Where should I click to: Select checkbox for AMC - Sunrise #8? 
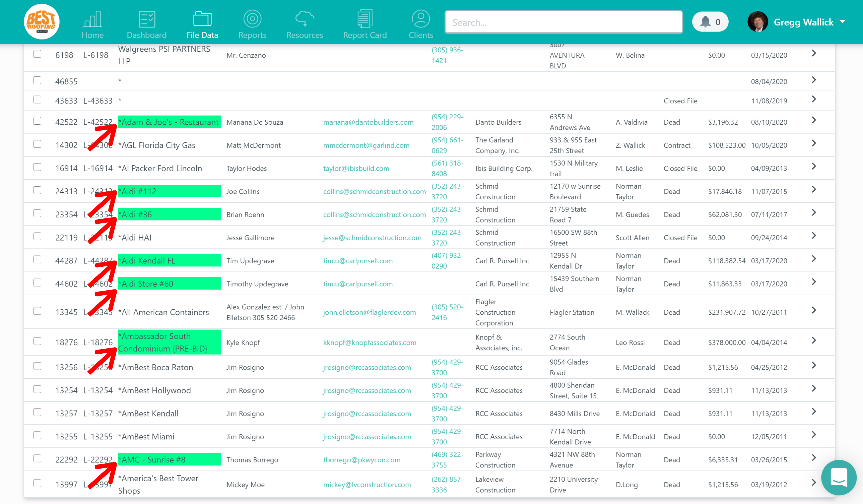(x=37, y=459)
